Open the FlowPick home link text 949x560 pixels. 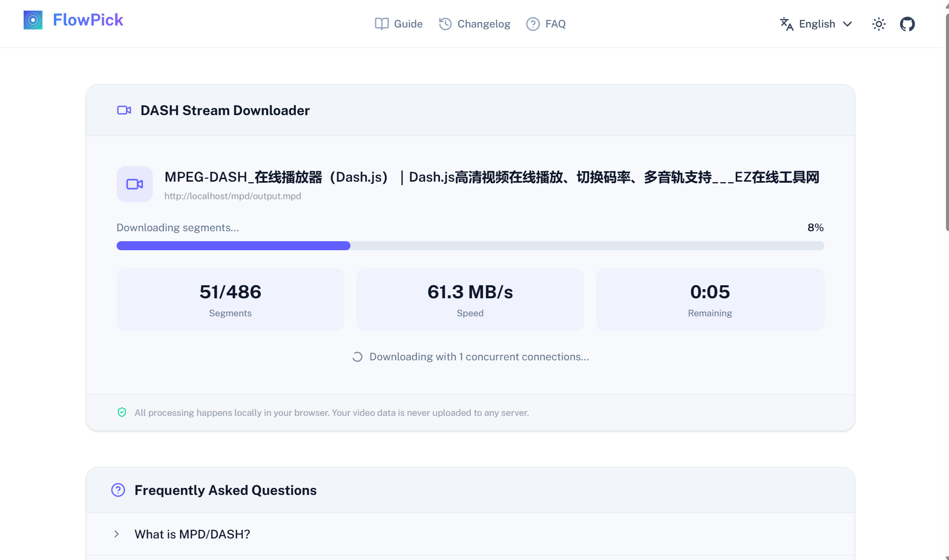pyautogui.click(x=88, y=20)
